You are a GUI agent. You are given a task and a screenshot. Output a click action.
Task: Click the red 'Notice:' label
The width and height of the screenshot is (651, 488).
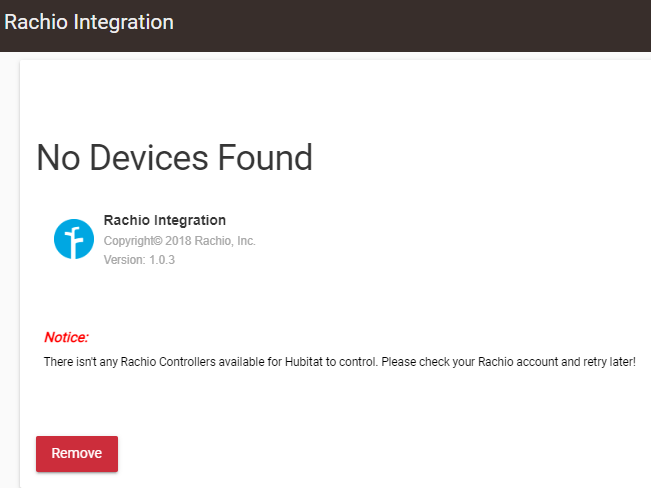tap(66, 337)
